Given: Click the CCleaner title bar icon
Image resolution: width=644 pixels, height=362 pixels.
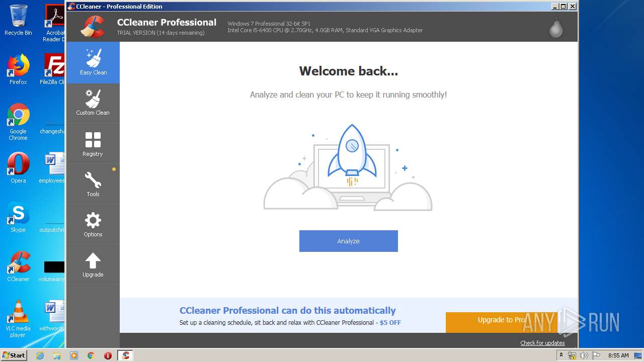Looking at the screenshot, I should point(71,7).
